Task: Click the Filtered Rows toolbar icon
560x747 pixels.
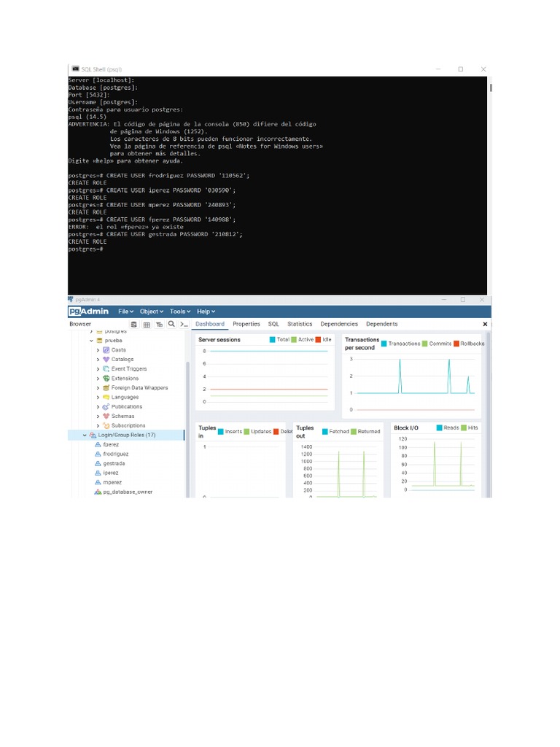Action: point(159,324)
